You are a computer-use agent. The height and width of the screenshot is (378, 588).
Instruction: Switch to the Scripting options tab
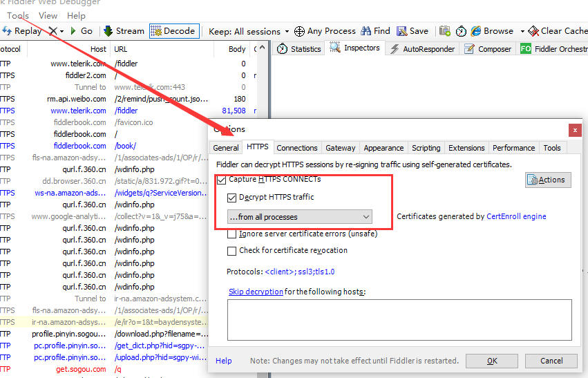(x=426, y=148)
